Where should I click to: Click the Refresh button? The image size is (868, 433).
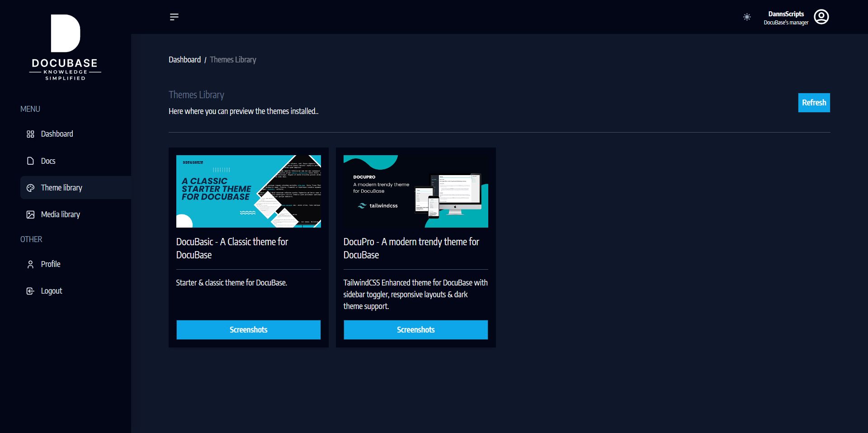pyautogui.click(x=814, y=103)
